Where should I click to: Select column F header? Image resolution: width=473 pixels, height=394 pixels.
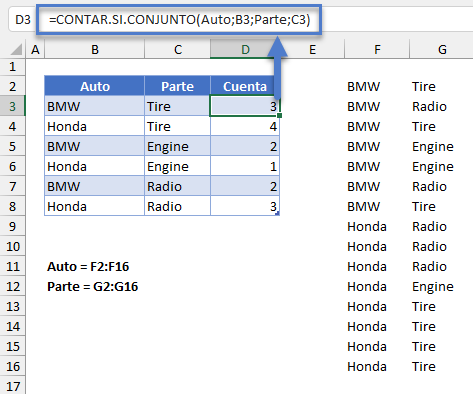(377, 50)
